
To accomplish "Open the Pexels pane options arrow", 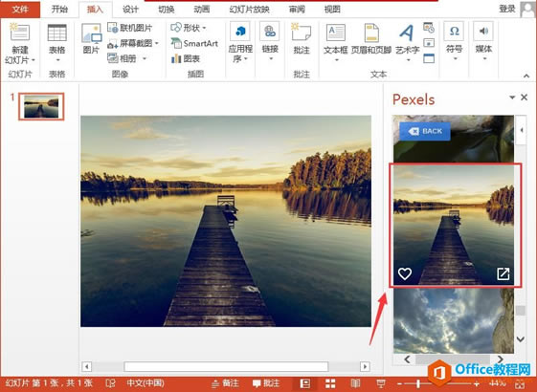I will tap(512, 98).
